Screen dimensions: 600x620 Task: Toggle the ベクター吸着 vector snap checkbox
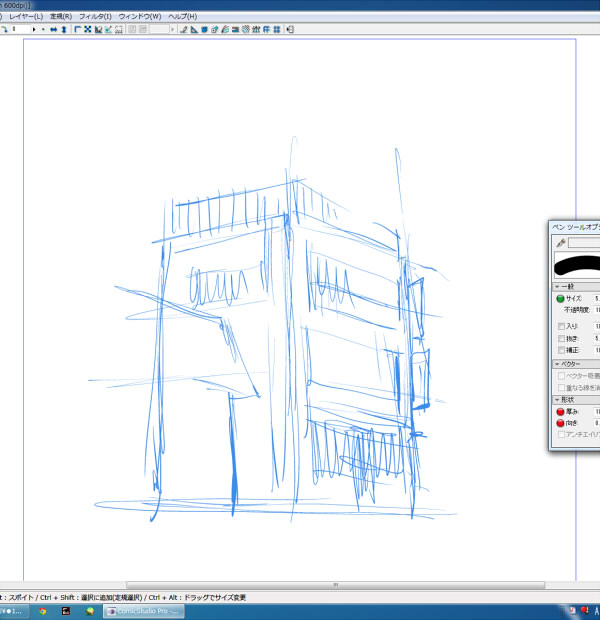[561, 376]
